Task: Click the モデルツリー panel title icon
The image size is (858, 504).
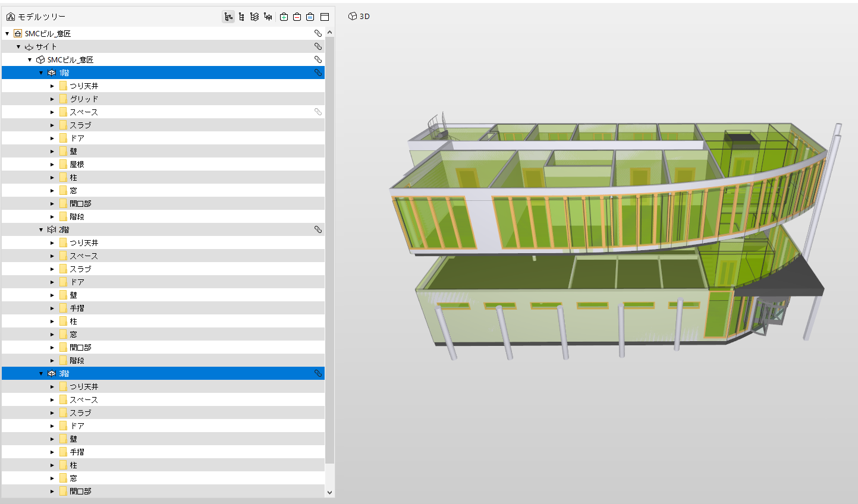Action: [x=11, y=17]
